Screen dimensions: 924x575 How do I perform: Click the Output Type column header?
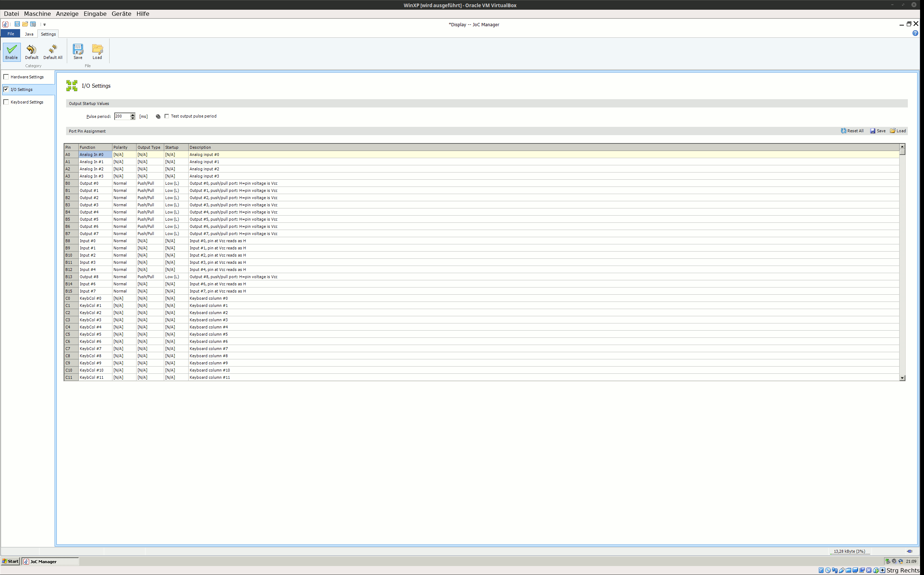[150, 148]
